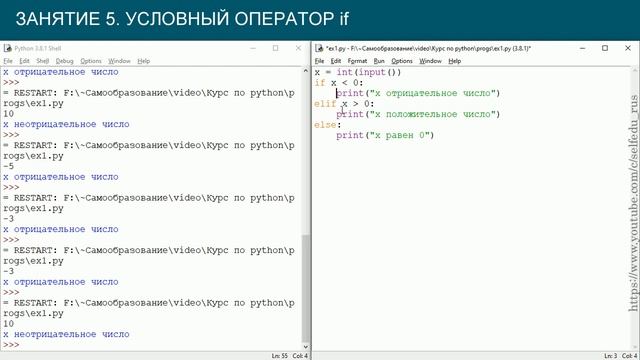
Task: Click the last shell prompt >>>
Action: point(11,345)
